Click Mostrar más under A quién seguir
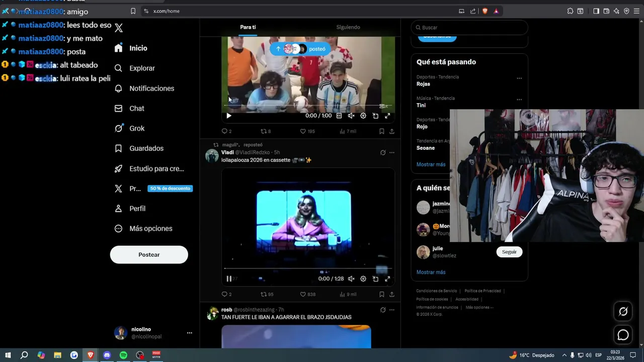Screen dimensions: 644x362 click(431, 272)
